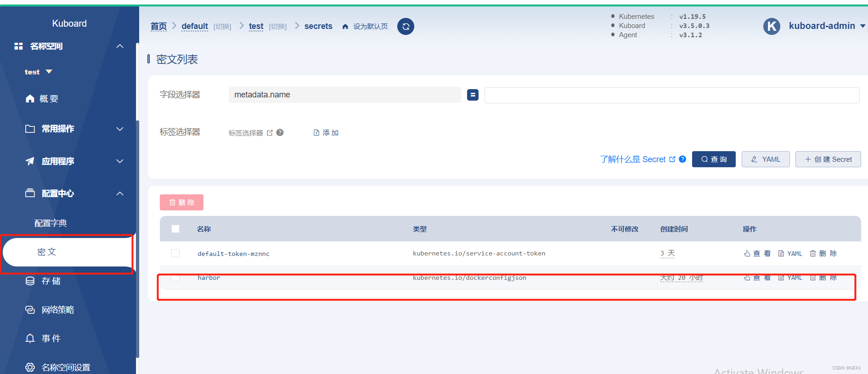Click the 存储 database icon
The image size is (868, 374).
30,281
